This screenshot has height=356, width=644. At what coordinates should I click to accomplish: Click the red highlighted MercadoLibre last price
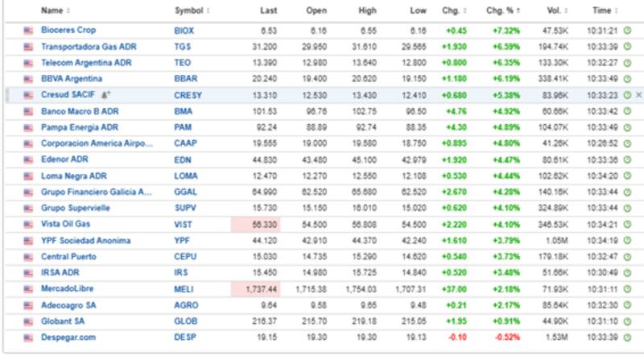(255, 288)
